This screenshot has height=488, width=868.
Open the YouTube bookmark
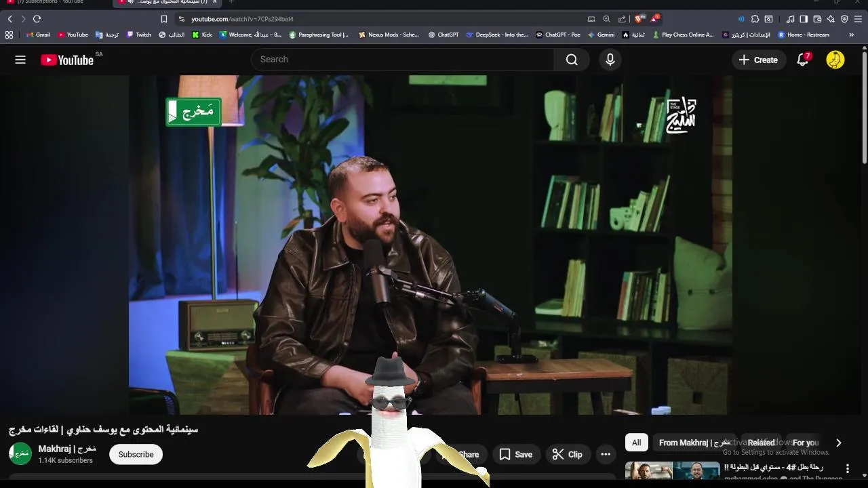click(x=73, y=35)
